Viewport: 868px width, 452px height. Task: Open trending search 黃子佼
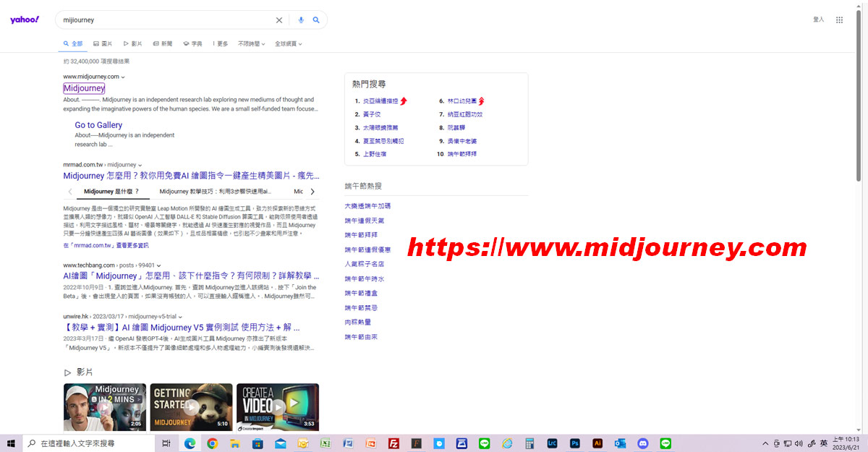coord(372,114)
